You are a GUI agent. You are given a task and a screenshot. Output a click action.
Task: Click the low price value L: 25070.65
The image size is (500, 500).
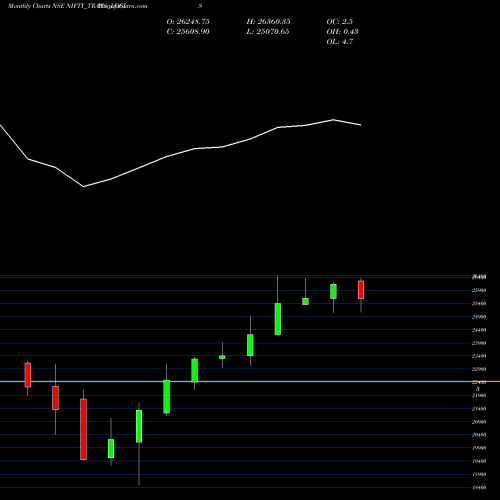[268, 32]
